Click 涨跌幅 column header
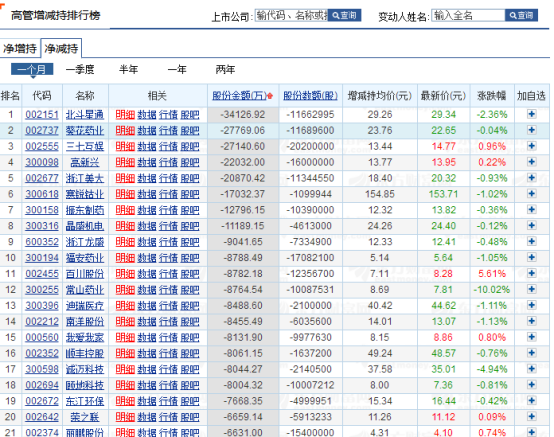The width and height of the screenshot is (554, 437). [491, 95]
